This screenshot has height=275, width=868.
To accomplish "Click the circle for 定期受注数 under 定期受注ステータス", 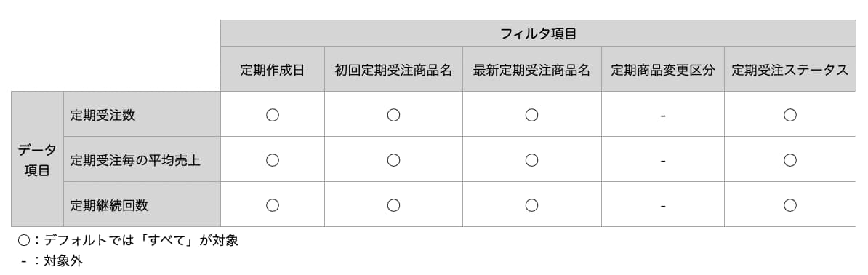I will pyautogui.click(x=790, y=115).
